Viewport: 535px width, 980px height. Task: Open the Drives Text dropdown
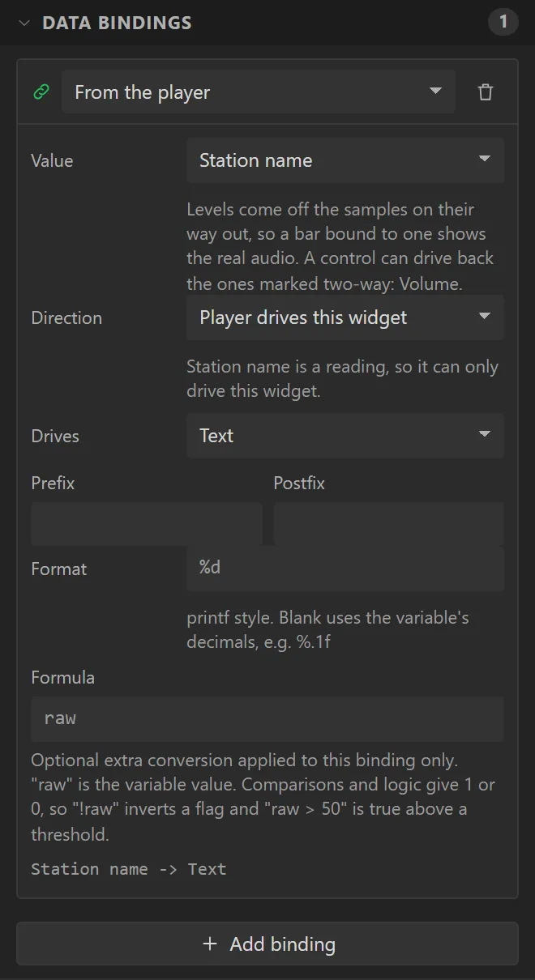[345, 436]
